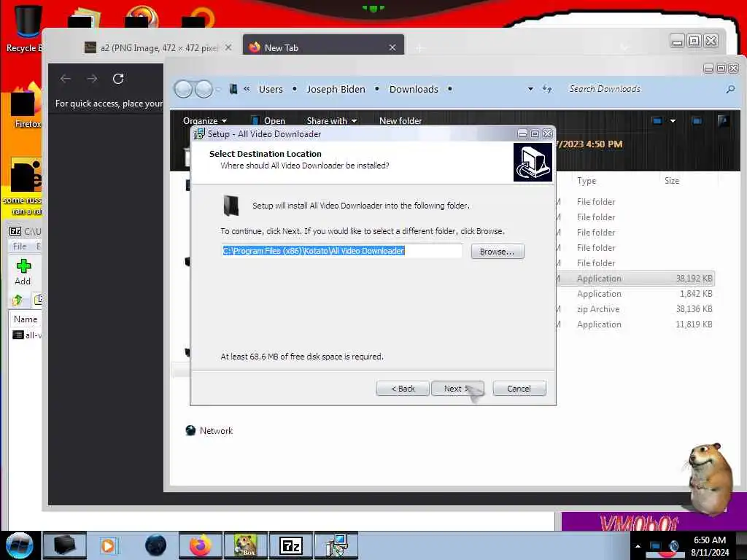Click the black folder taskbar icon

tap(65, 545)
